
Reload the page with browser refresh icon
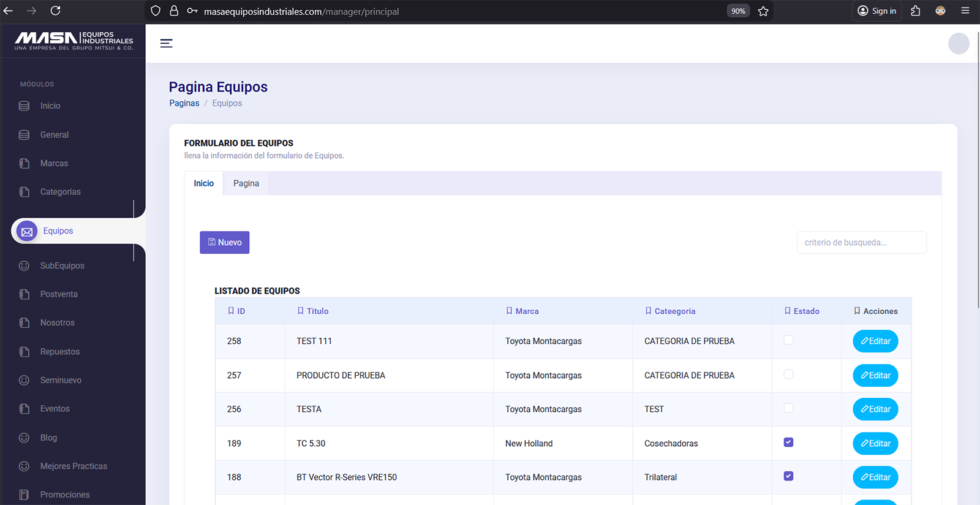(x=55, y=11)
